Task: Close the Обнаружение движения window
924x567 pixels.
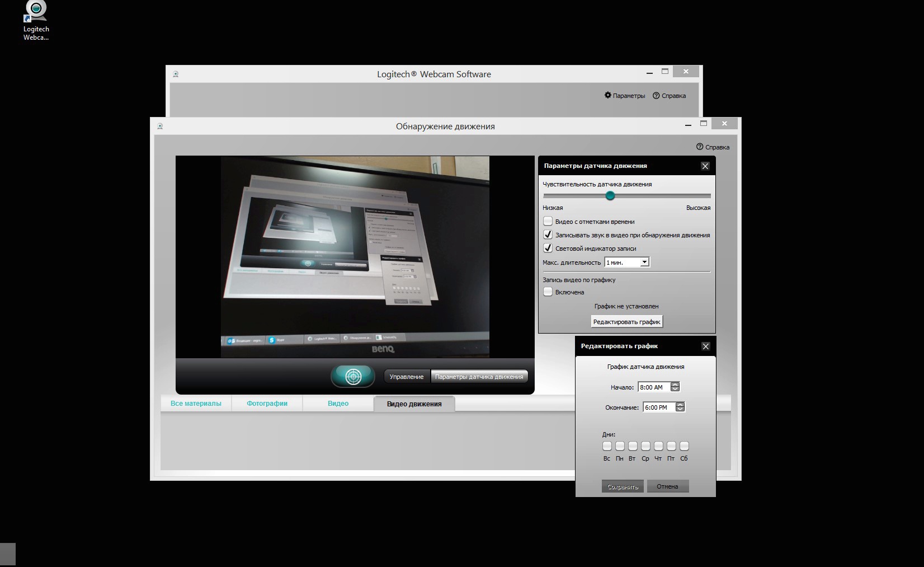Action: point(724,123)
